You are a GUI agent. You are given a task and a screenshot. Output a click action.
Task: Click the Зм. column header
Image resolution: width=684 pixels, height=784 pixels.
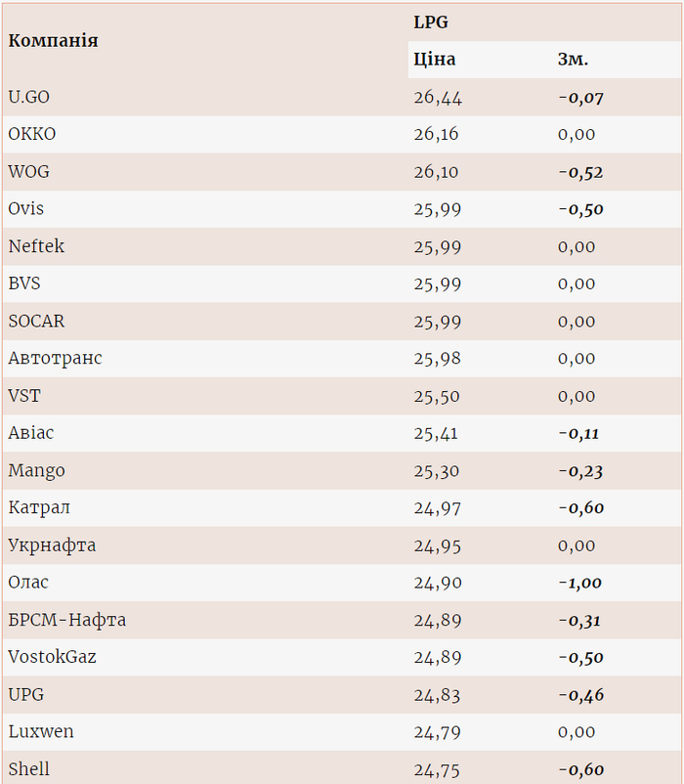coord(573,59)
